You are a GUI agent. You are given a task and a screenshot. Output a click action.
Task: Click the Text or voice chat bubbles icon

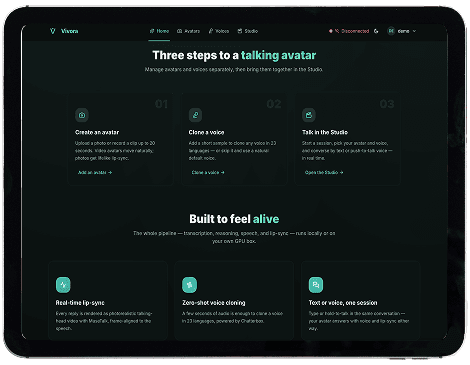tap(316, 285)
